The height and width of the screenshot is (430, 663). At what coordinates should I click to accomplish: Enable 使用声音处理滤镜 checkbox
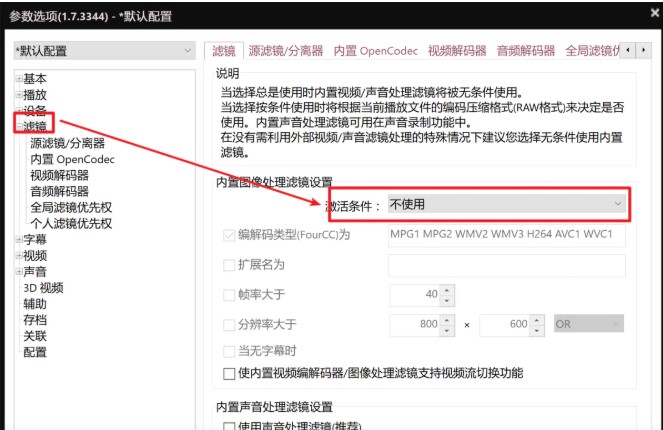coord(229,426)
